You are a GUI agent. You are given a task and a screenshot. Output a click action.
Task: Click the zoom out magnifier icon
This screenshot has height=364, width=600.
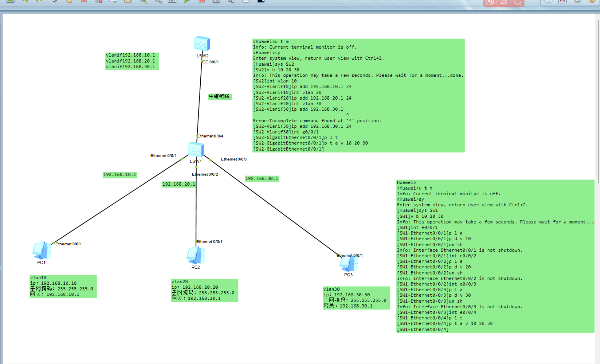tap(158, 1)
